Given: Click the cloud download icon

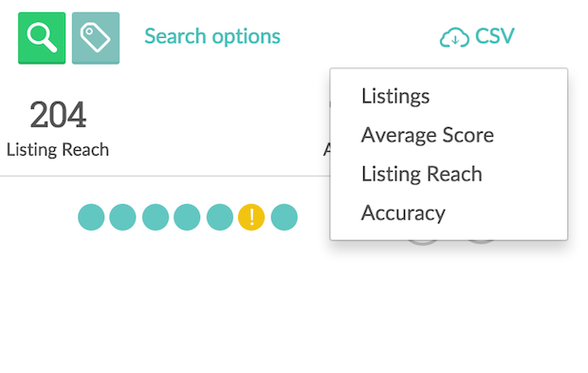Looking at the screenshot, I should tap(454, 37).
